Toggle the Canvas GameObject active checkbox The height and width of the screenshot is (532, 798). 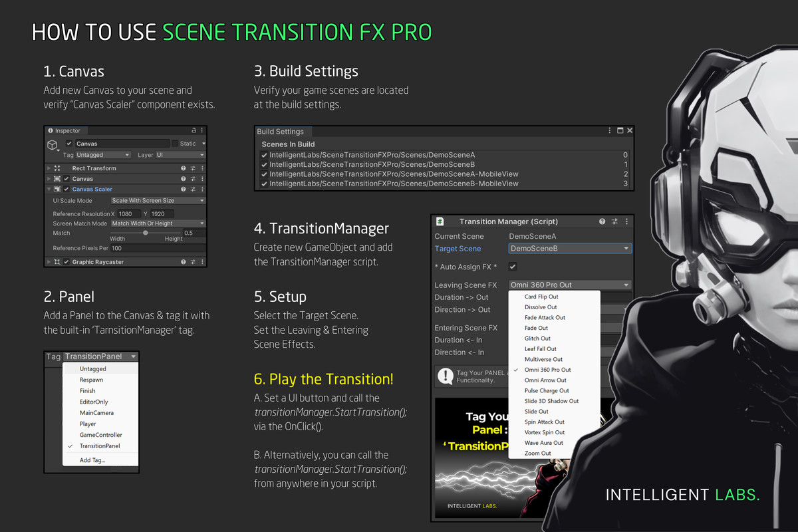(69, 144)
